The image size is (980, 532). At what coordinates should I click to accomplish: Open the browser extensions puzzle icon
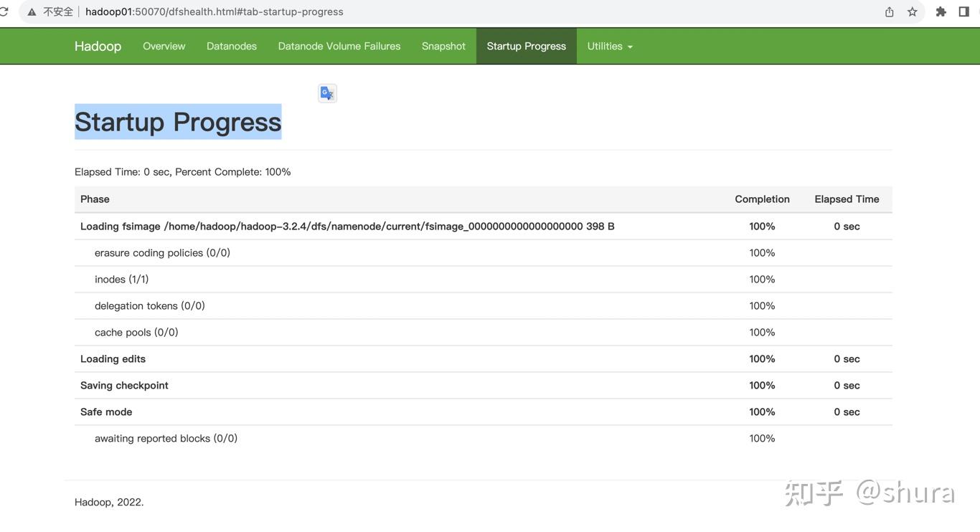coord(941,12)
